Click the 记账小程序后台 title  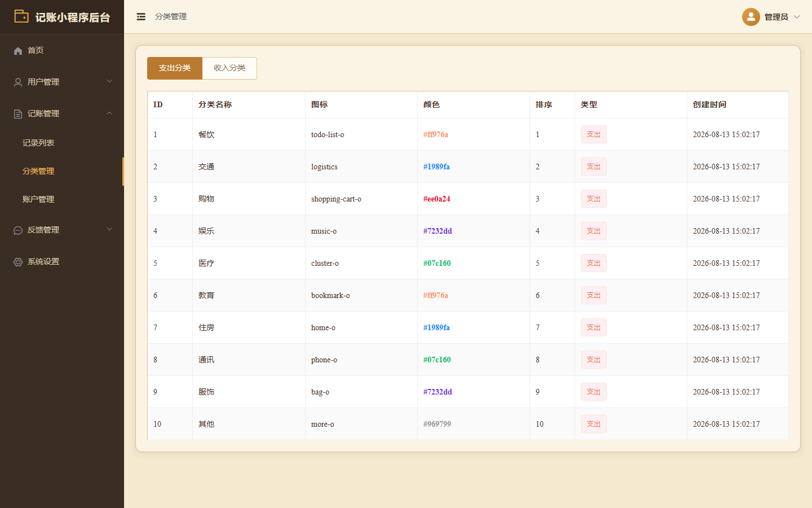click(x=73, y=17)
